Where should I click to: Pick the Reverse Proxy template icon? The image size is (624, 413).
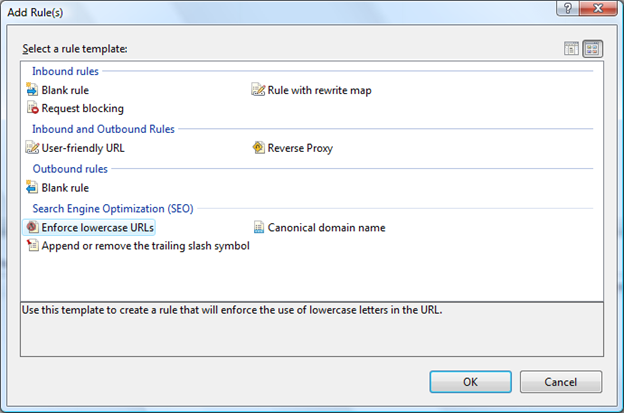click(x=258, y=148)
